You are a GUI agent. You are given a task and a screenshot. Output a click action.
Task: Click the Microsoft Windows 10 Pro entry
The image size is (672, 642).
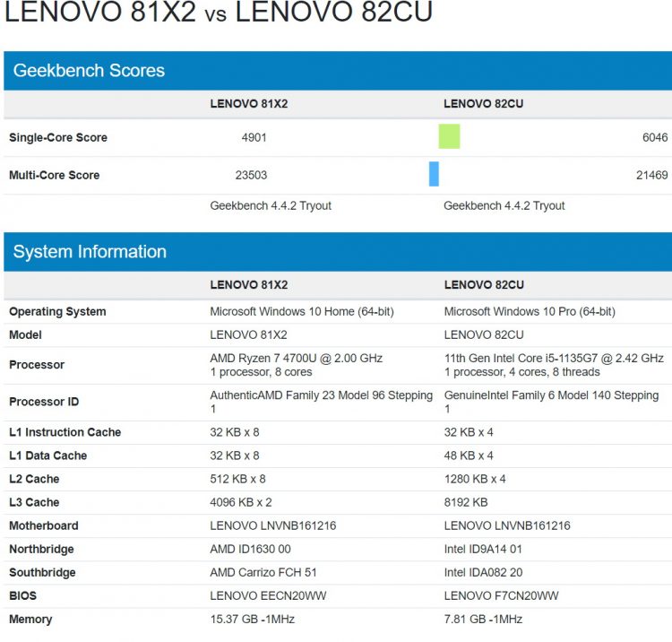[530, 312]
